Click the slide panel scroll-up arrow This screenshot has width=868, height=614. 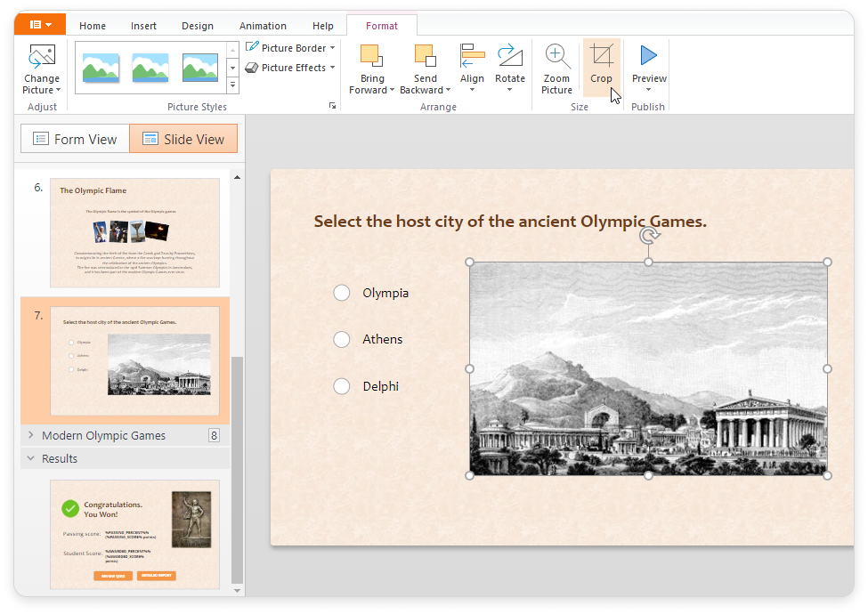coord(237,177)
